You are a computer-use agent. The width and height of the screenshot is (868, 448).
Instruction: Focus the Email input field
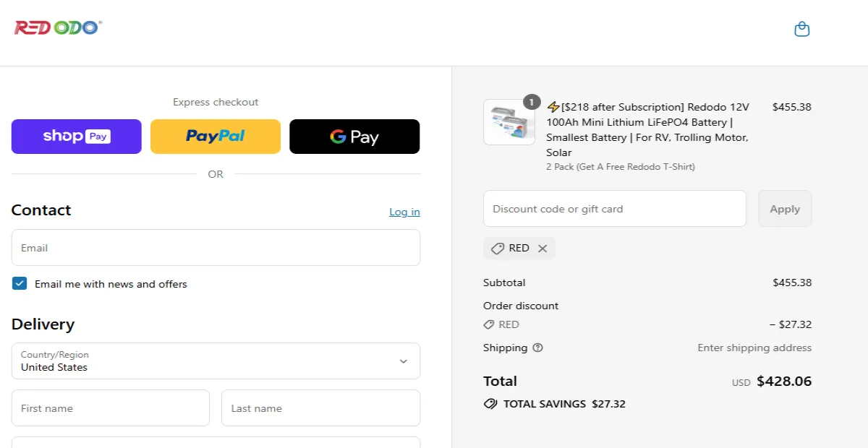[216, 248]
